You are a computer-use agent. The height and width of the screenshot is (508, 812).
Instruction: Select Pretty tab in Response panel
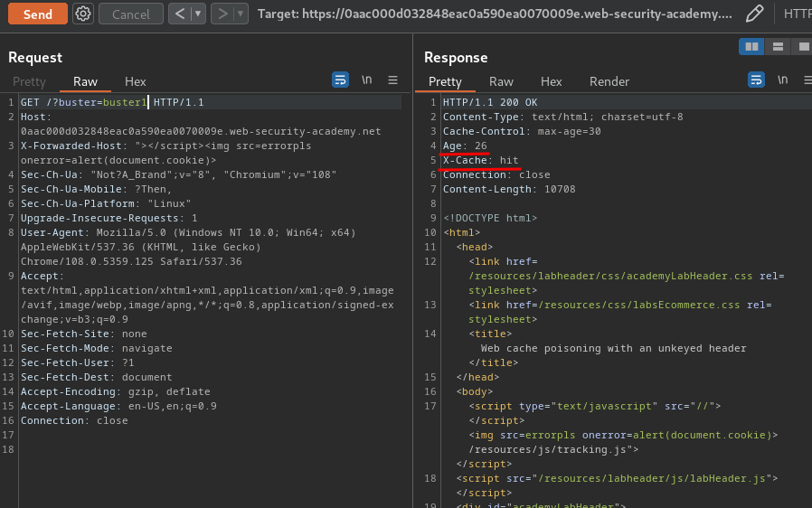[x=445, y=82]
